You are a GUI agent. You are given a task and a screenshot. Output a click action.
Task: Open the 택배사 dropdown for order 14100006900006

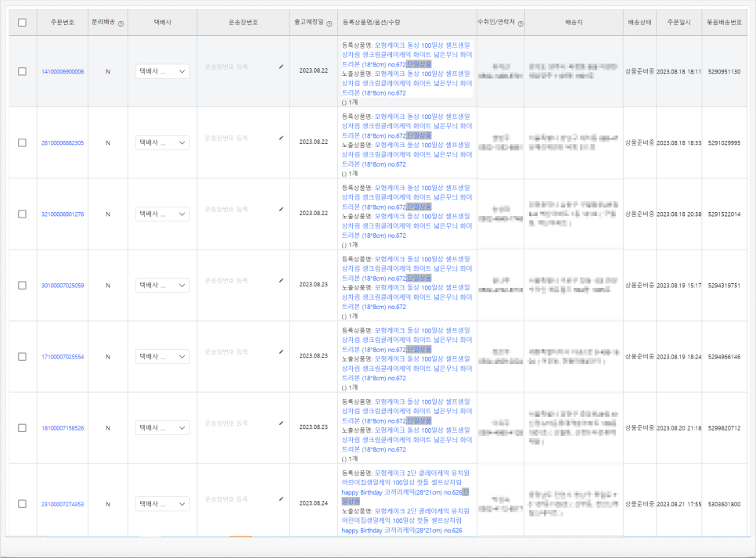(163, 71)
